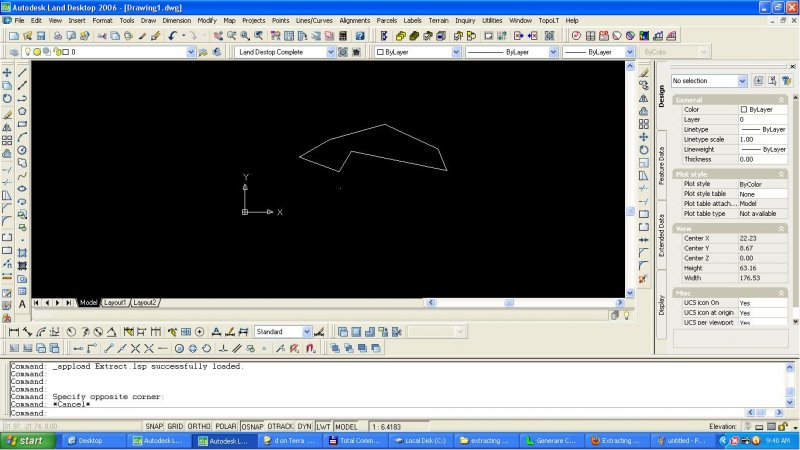The height and width of the screenshot is (450, 800).
Task: Click the Layer Properties Manager icon
Action: pos(14,52)
